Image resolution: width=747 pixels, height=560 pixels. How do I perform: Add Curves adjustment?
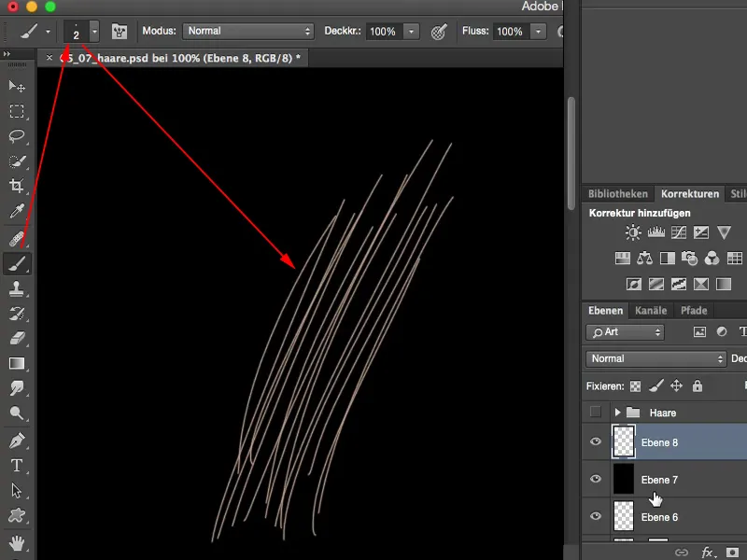pos(679,232)
